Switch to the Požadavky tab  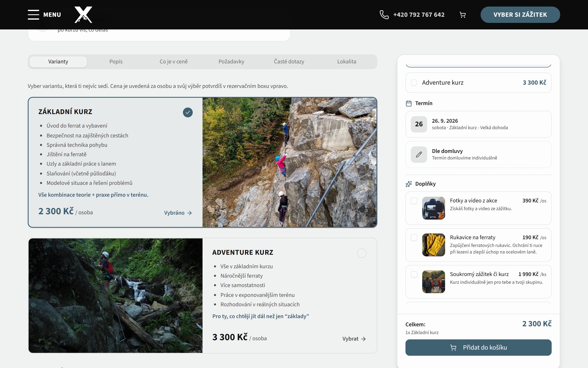point(231,62)
